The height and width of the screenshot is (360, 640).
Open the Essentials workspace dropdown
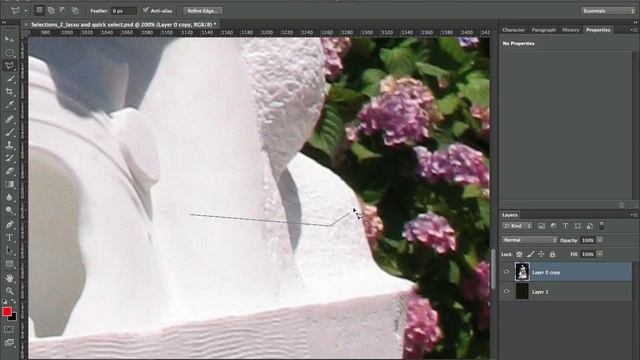(x=608, y=11)
